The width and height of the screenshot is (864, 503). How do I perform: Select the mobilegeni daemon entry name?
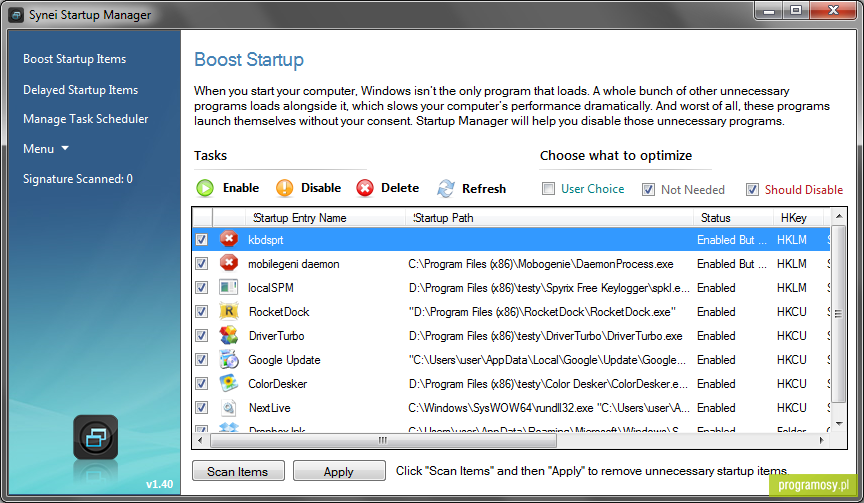(x=294, y=264)
